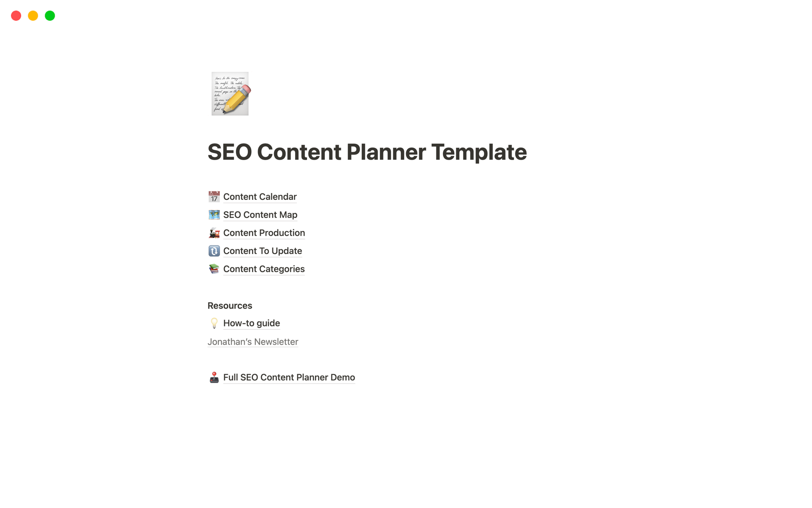
Task: Click the SEO Content Planner Template title
Action: (367, 151)
